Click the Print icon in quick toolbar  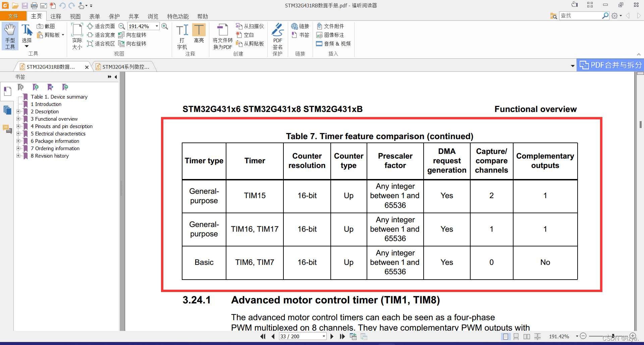pyautogui.click(x=34, y=5)
